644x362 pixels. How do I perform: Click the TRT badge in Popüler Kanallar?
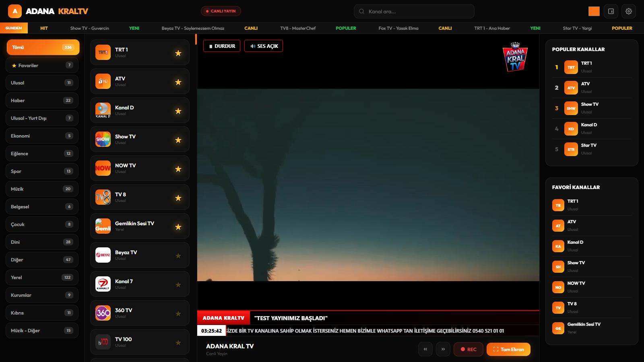571,67
